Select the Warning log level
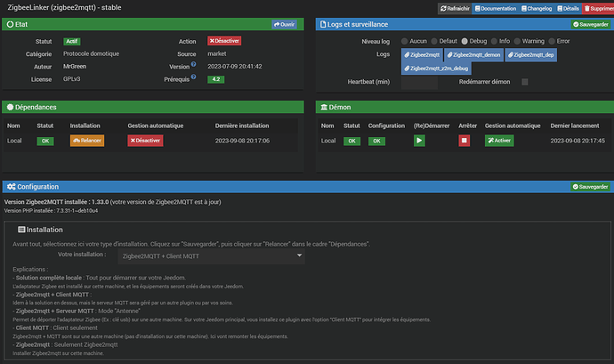The height and width of the screenshot is (364, 614). (523, 41)
